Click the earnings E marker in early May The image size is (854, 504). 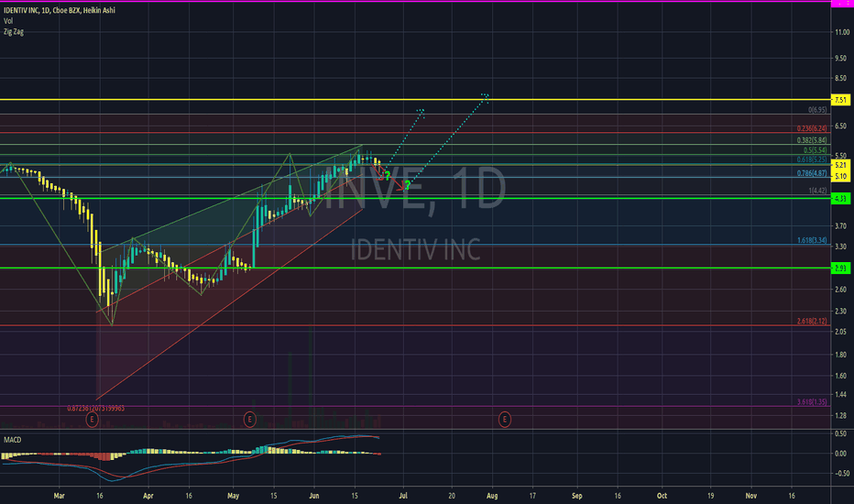[249, 420]
